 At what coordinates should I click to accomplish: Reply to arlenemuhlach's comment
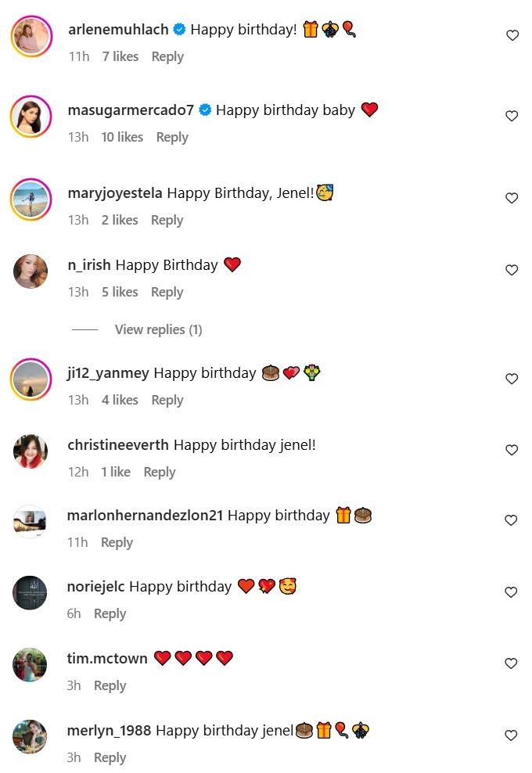[x=167, y=56]
